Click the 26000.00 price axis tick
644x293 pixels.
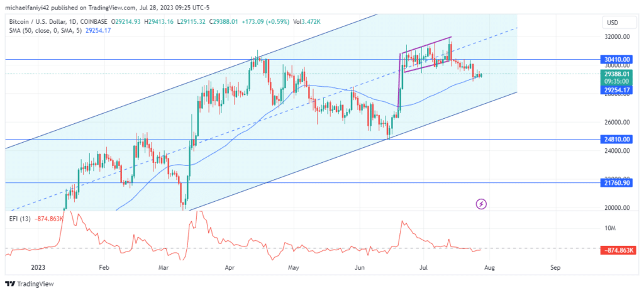[616, 122]
